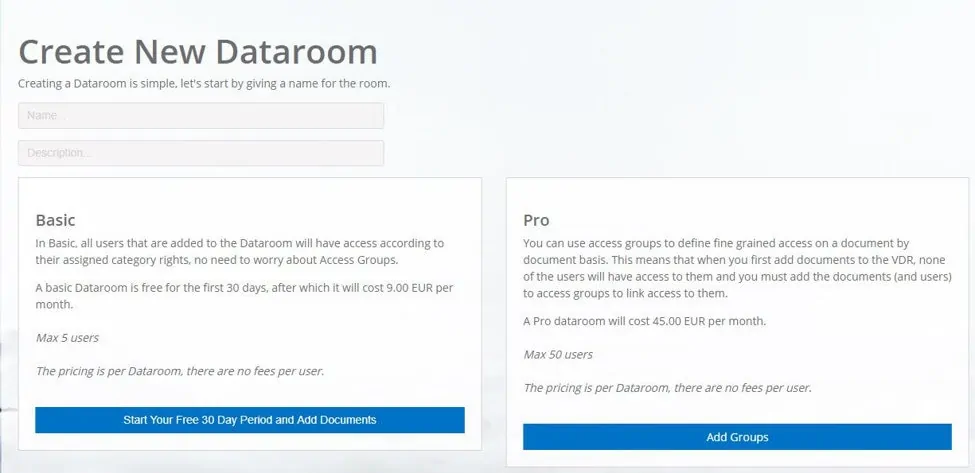Viewport: 975px width, 473px height.
Task: Click the 'VDR' mention in Pro description
Action: 912,260
